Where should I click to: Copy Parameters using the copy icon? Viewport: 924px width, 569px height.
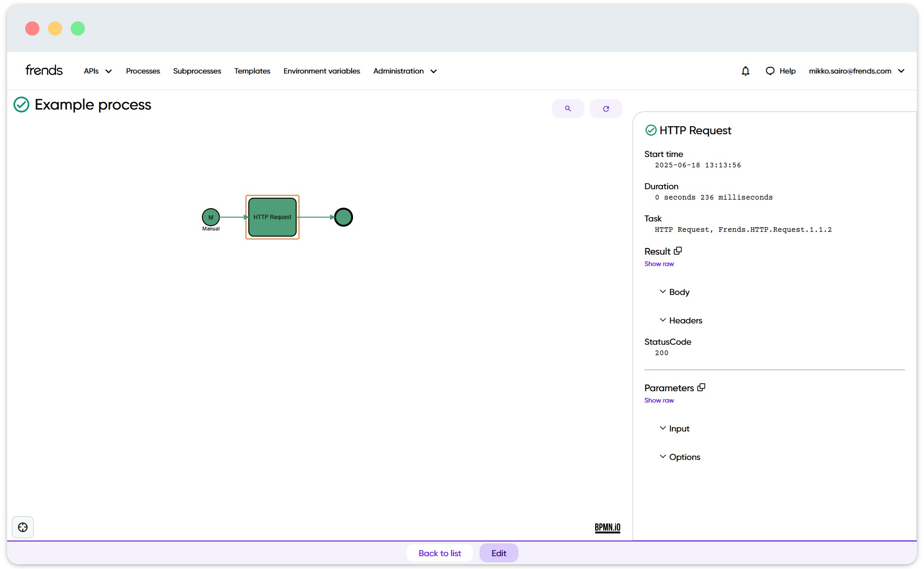[x=701, y=387]
